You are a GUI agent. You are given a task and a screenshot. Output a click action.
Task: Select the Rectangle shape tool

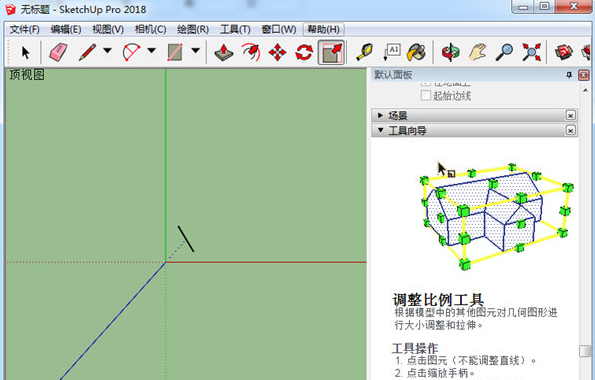175,52
